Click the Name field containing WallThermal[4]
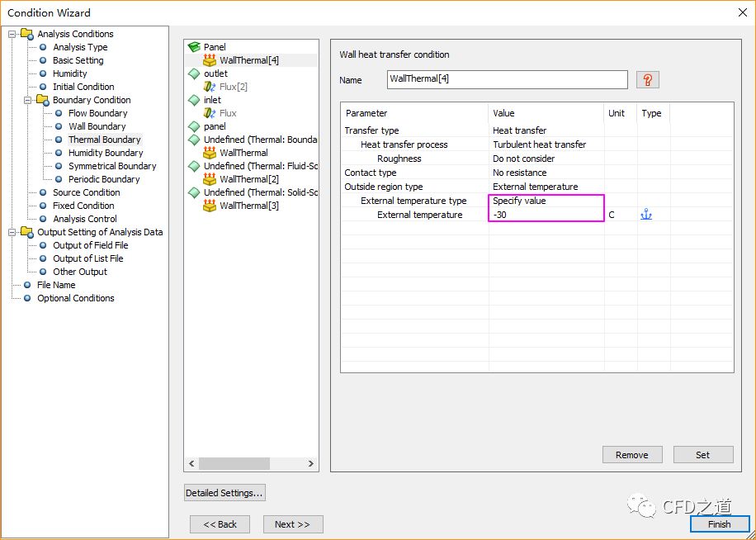This screenshot has width=756, height=540. (x=507, y=79)
